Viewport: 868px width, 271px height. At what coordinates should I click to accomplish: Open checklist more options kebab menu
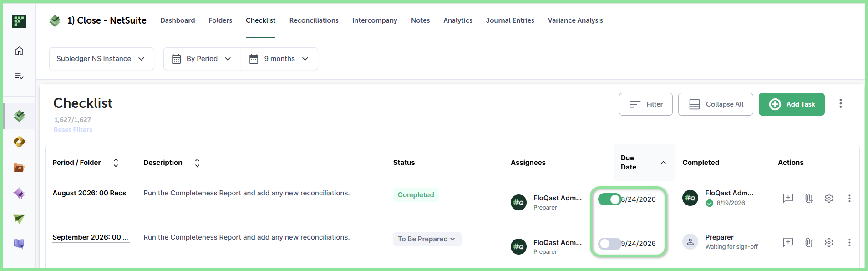[841, 104]
